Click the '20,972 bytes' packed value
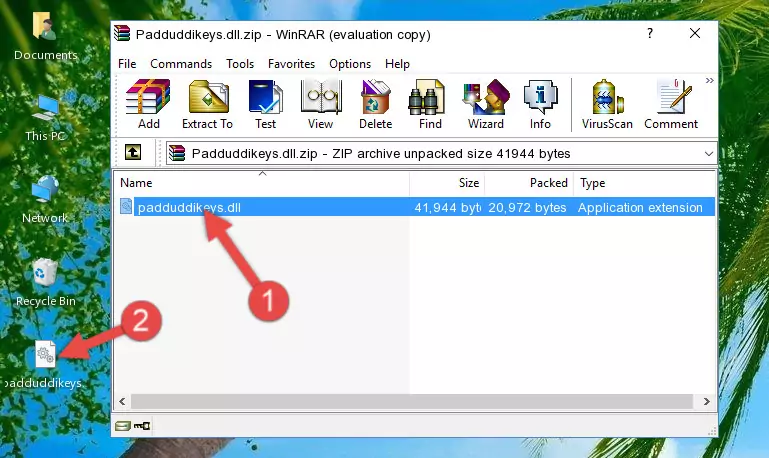Viewport: 769px width, 458px height. [x=527, y=207]
